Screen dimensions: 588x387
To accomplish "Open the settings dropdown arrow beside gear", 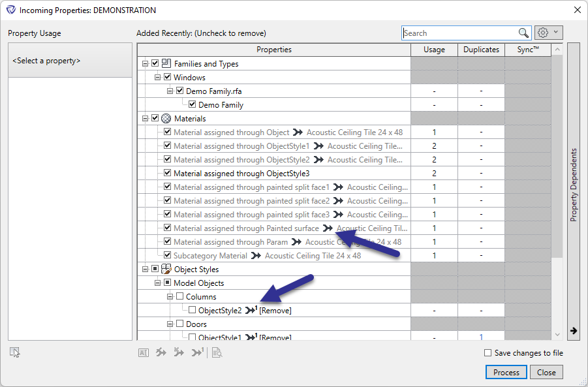I will click(x=556, y=33).
